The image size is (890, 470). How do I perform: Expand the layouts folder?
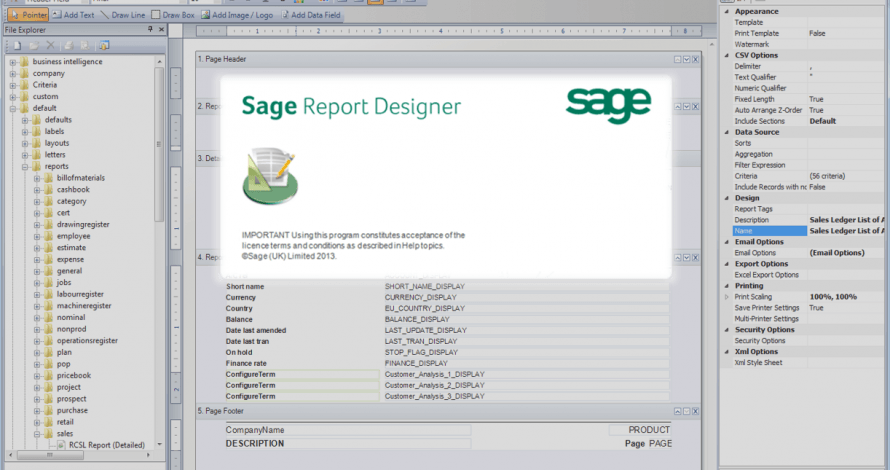coord(25,144)
